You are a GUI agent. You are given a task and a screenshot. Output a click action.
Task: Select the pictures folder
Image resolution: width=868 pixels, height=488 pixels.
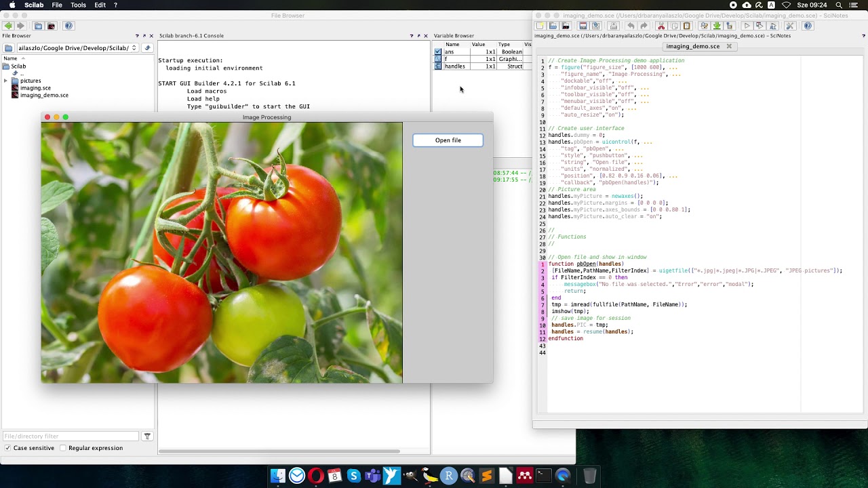31,81
